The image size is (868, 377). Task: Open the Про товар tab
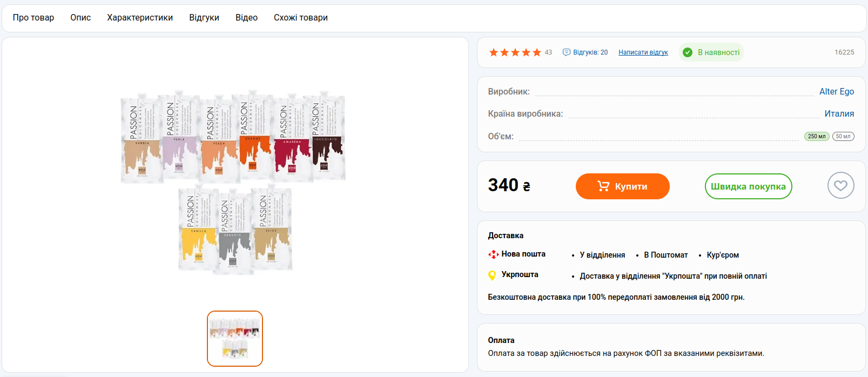pos(33,18)
